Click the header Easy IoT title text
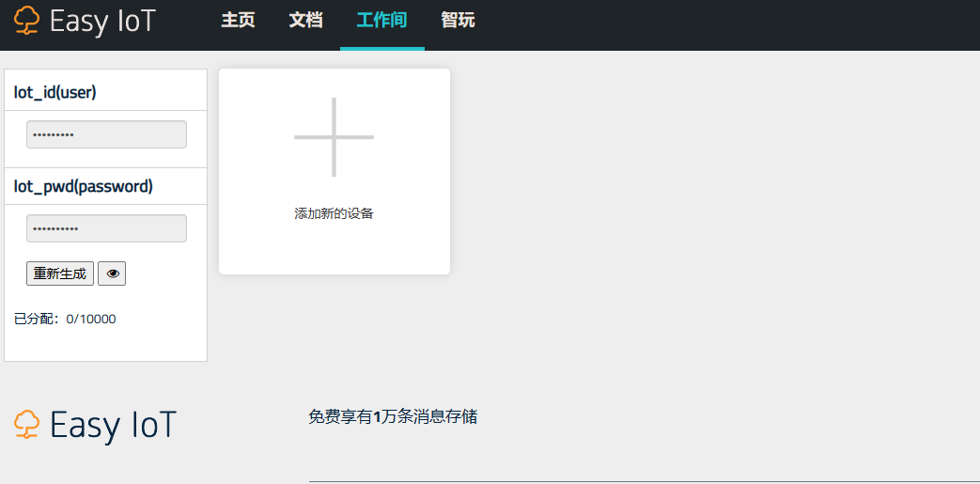 102,22
